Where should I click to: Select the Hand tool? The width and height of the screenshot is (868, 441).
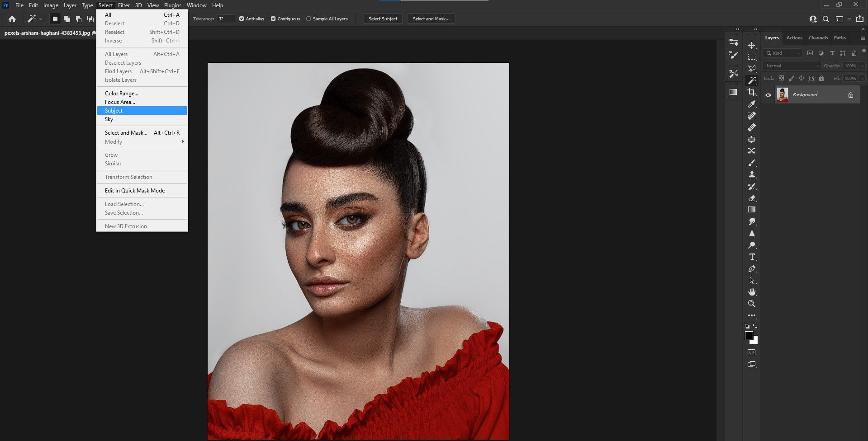[x=752, y=292]
